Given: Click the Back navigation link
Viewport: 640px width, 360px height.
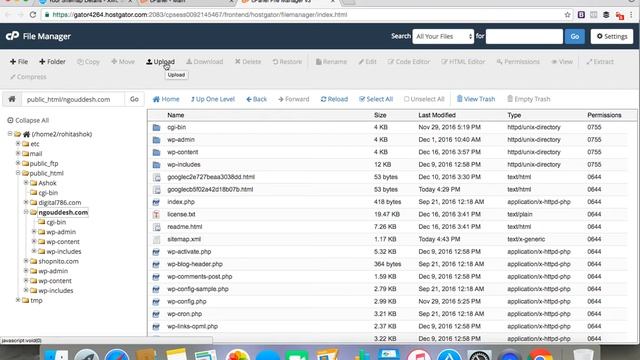Looking at the screenshot, I should coord(256,99).
